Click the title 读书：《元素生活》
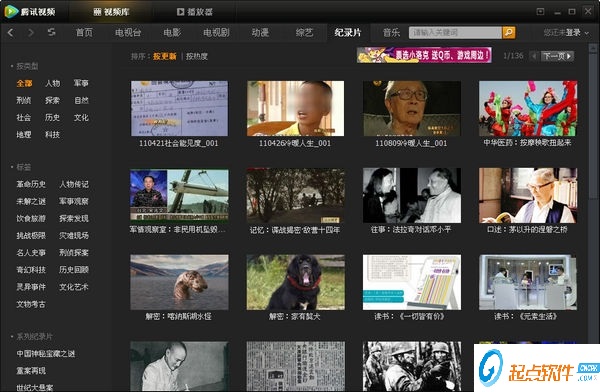The image size is (600, 392). (x=525, y=317)
